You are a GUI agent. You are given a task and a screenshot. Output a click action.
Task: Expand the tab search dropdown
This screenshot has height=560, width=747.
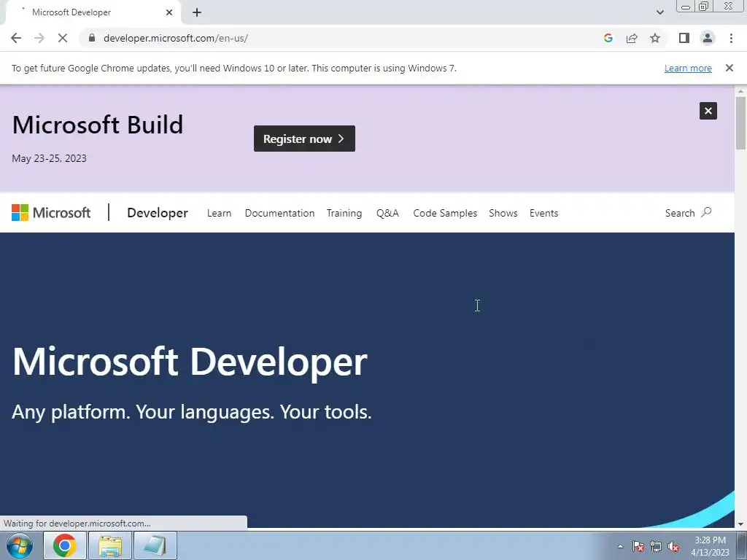[x=659, y=12]
